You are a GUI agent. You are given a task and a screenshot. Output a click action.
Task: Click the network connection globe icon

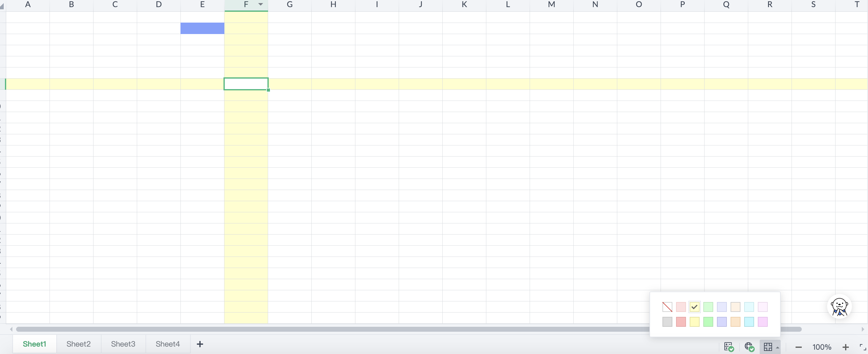click(749, 347)
